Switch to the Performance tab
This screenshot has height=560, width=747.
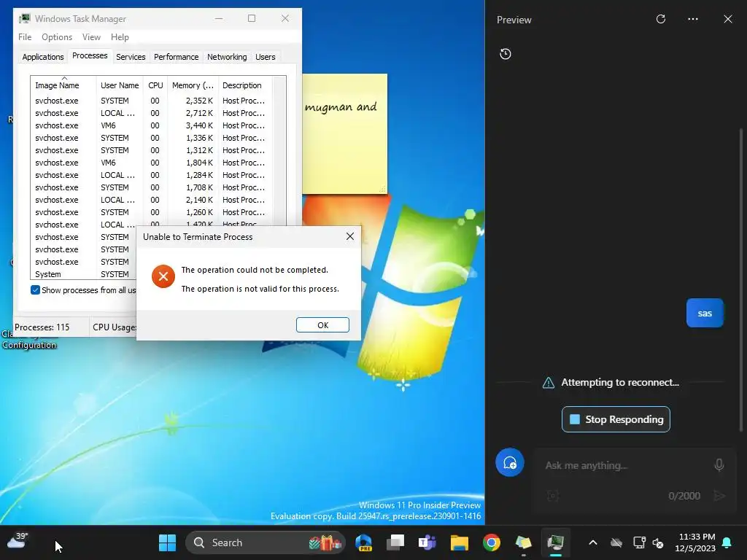[176, 57]
